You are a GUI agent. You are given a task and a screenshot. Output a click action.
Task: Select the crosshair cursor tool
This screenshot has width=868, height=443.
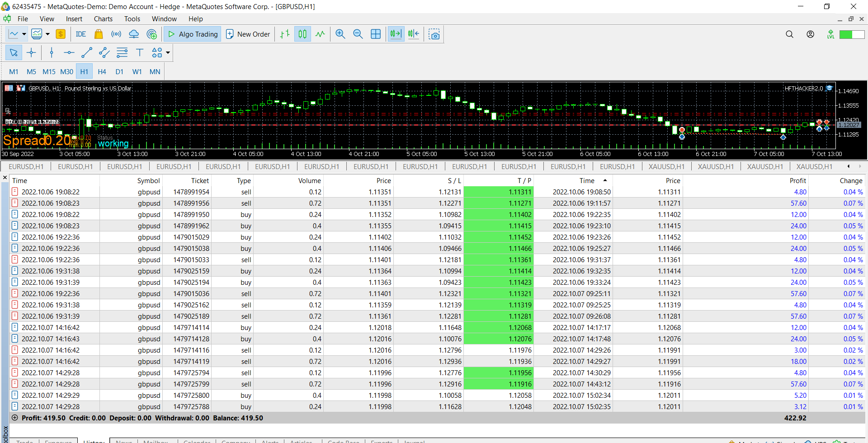31,53
